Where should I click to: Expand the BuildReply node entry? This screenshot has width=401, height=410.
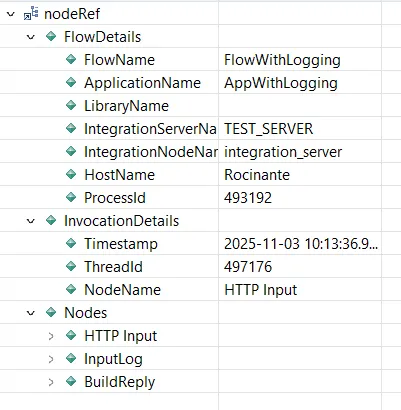(51, 382)
